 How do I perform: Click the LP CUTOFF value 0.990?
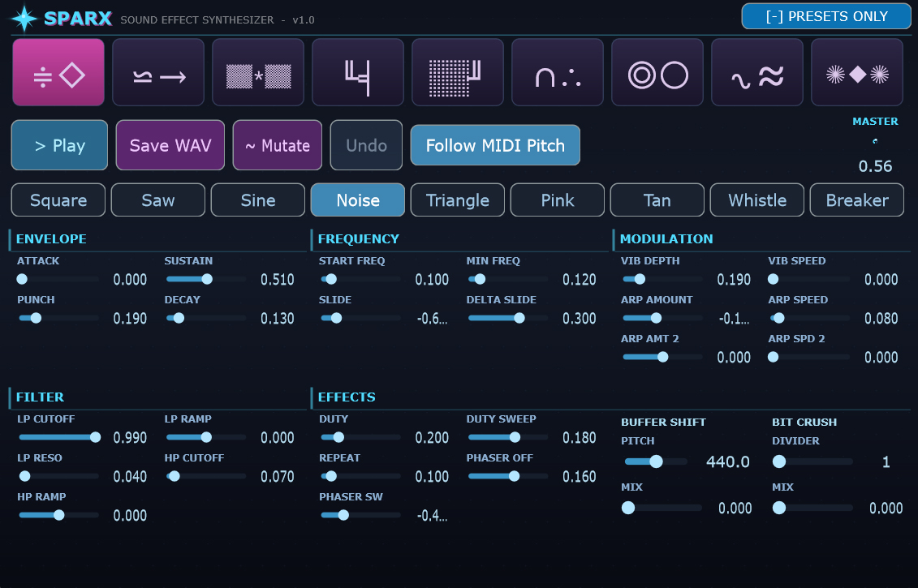point(130,437)
